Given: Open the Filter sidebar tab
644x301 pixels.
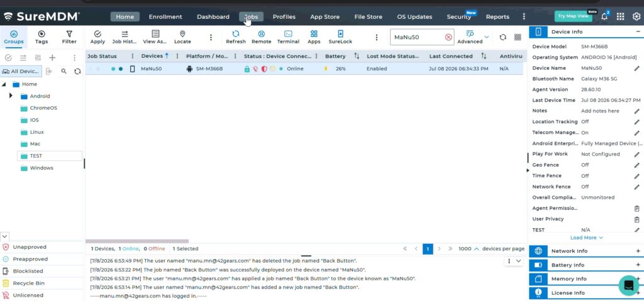Looking at the screenshot, I should (69, 37).
